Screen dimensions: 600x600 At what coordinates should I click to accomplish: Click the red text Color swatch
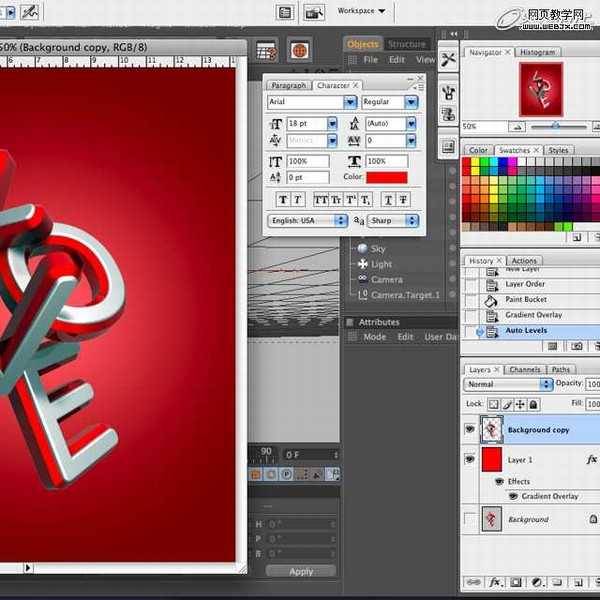point(386,177)
